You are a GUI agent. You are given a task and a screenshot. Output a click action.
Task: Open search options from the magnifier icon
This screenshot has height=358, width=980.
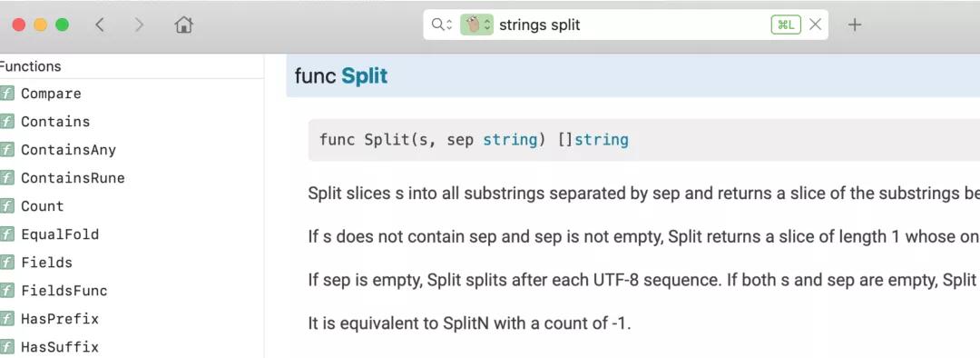pos(441,25)
